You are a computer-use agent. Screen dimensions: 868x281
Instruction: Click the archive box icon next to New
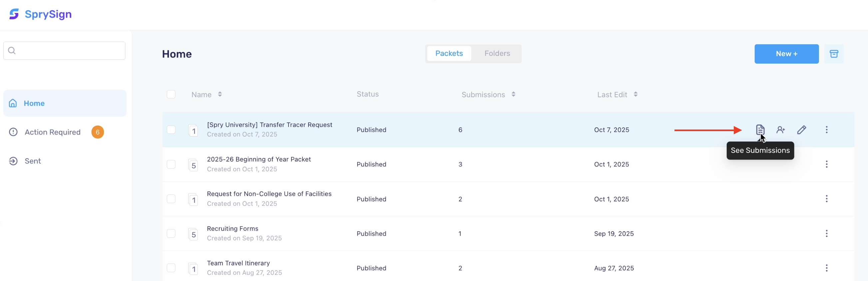834,54
